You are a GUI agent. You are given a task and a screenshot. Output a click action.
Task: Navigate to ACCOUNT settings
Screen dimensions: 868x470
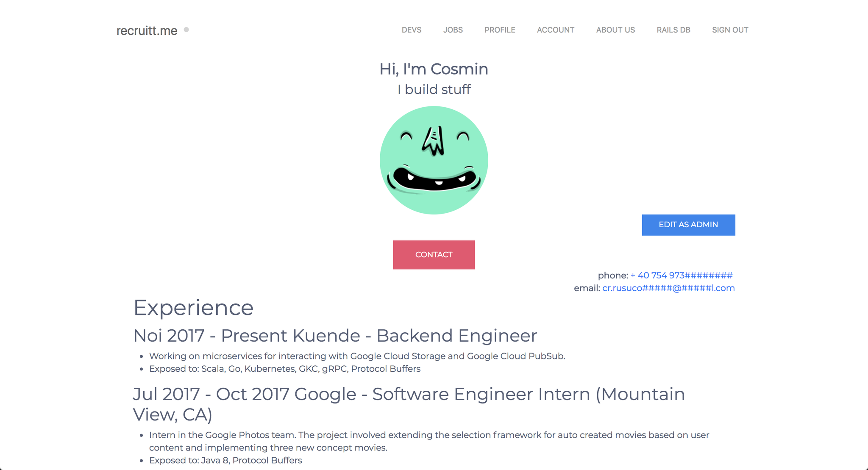pyautogui.click(x=556, y=30)
